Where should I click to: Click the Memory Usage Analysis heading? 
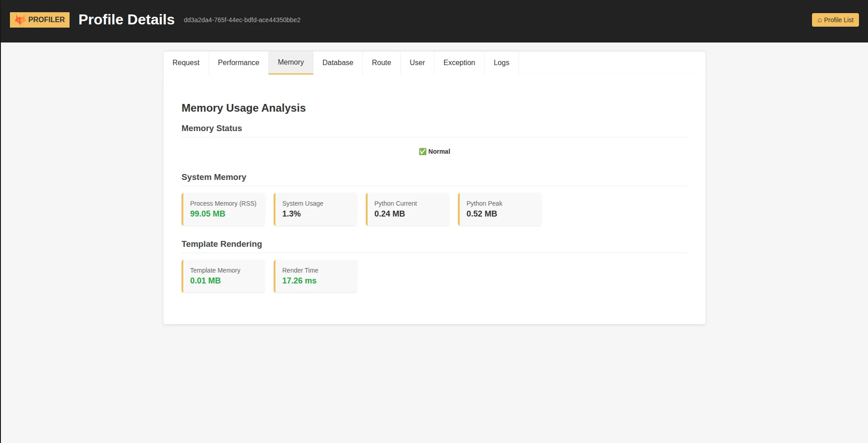coord(243,108)
